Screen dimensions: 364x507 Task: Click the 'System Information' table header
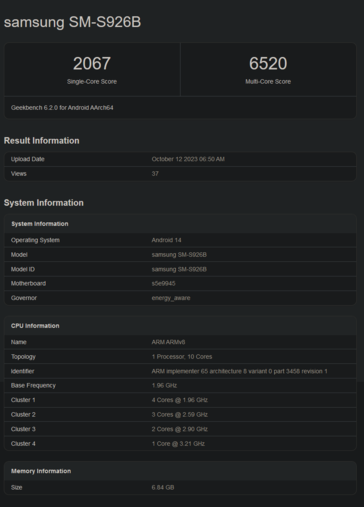coord(40,224)
